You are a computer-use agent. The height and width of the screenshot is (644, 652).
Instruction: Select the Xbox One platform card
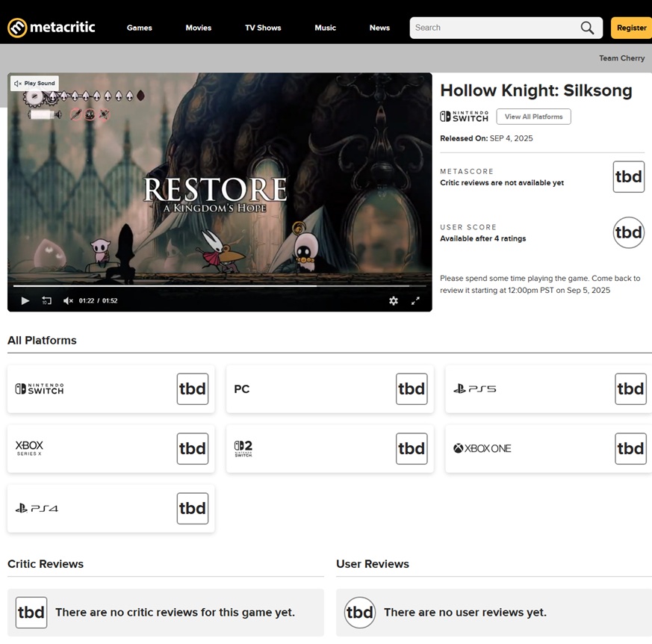[548, 448]
